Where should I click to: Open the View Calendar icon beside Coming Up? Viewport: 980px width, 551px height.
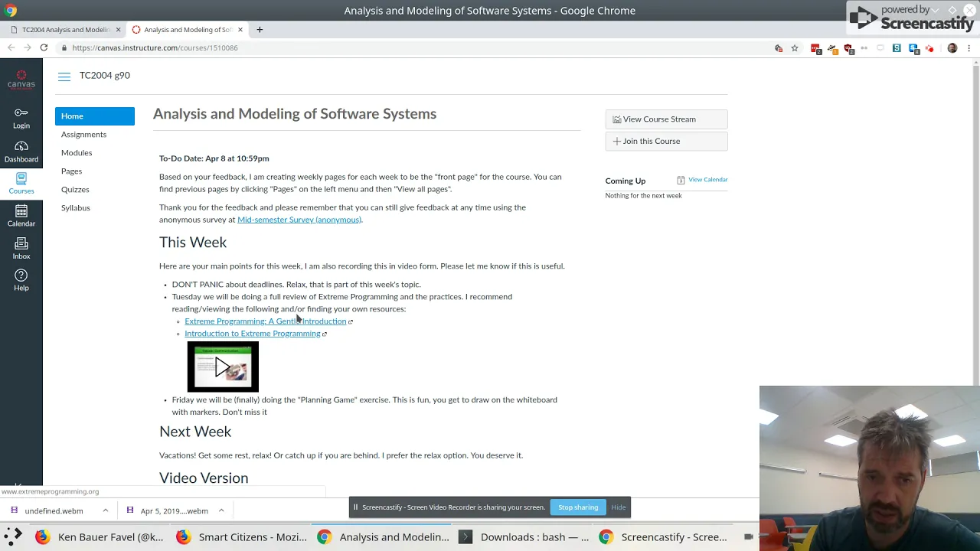[681, 180]
